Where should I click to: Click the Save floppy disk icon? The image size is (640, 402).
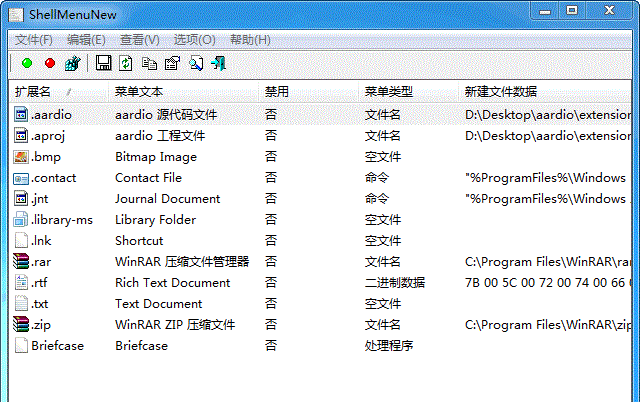click(x=103, y=63)
